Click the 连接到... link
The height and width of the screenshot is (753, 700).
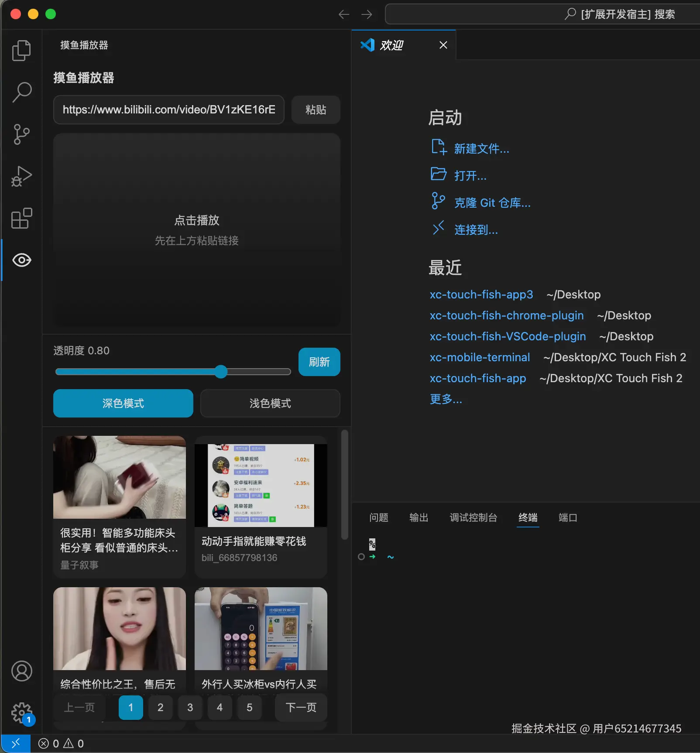point(476,230)
